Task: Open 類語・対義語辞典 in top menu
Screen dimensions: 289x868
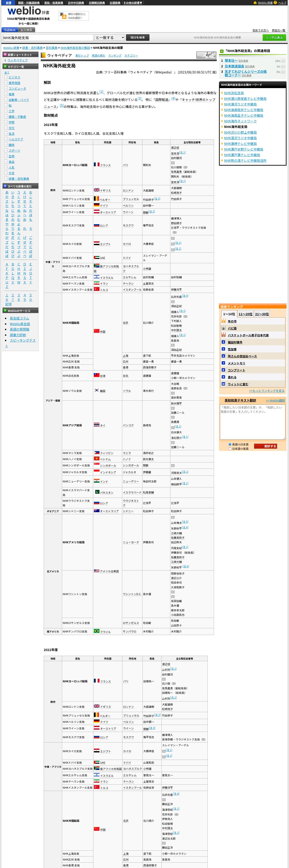Action: tap(29, 3)
